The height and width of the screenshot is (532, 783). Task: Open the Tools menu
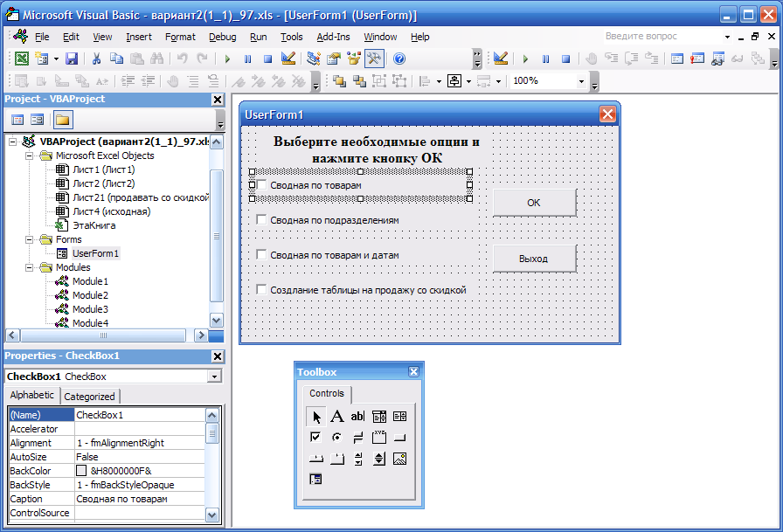(292, 37)
